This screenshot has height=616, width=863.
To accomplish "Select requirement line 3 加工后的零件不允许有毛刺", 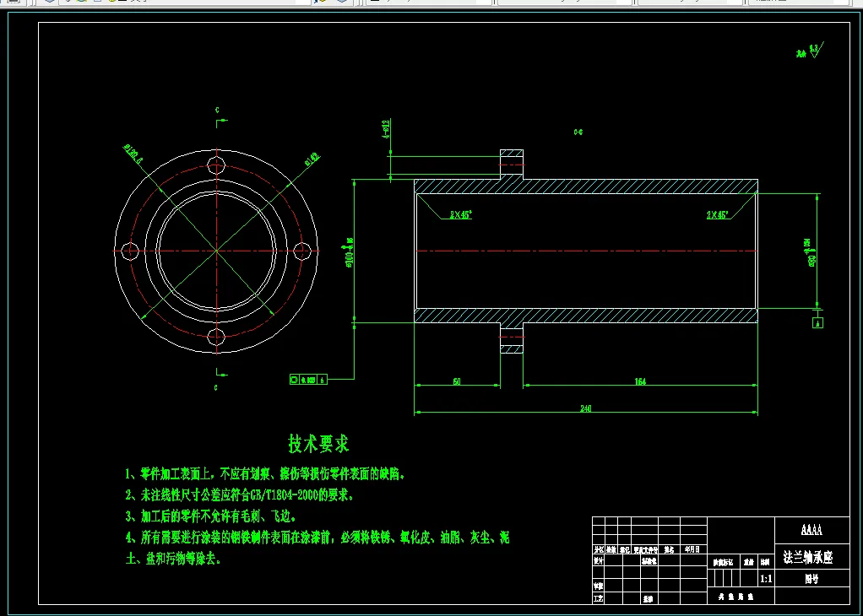I will click(x=211, y=516).
